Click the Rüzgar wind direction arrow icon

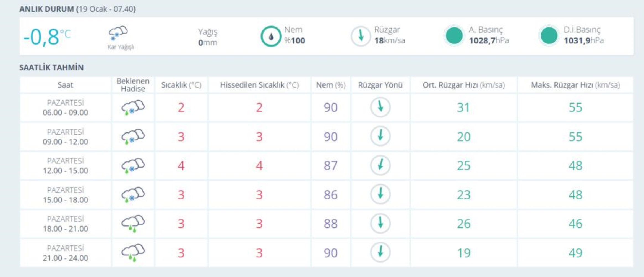[x=361, y=36]
